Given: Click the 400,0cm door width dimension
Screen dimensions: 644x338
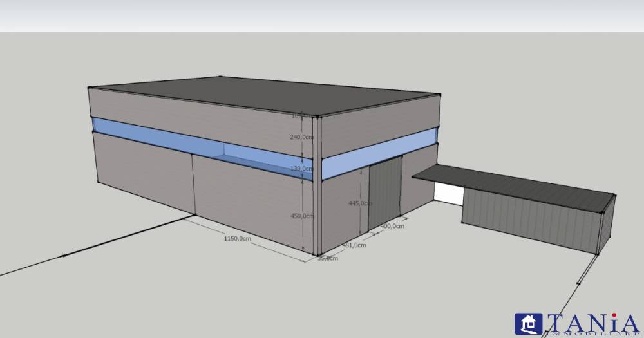Looking at the screenshot, I should [x=392, y=226].
